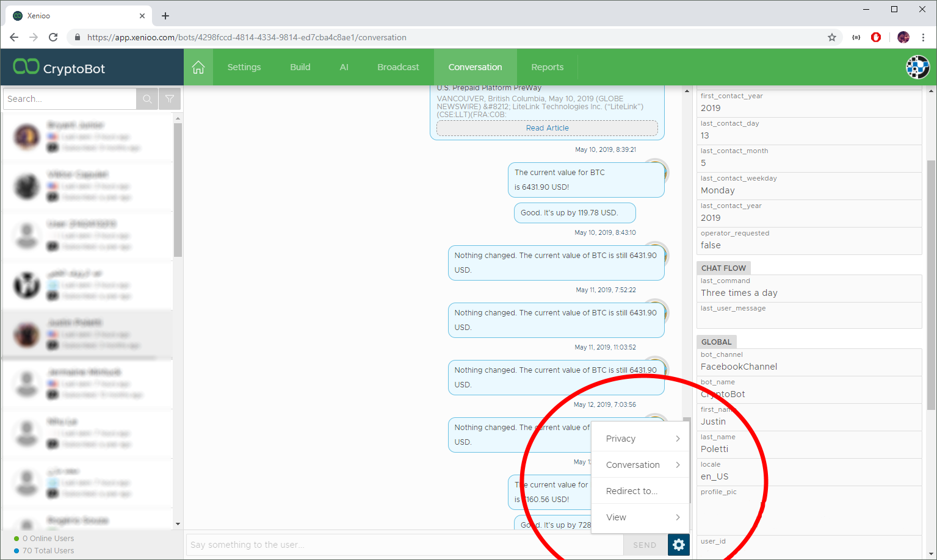This screenshot has width=937, height=560.
Task: Click the user list scrollbar thumb
Action: point(178,189)
